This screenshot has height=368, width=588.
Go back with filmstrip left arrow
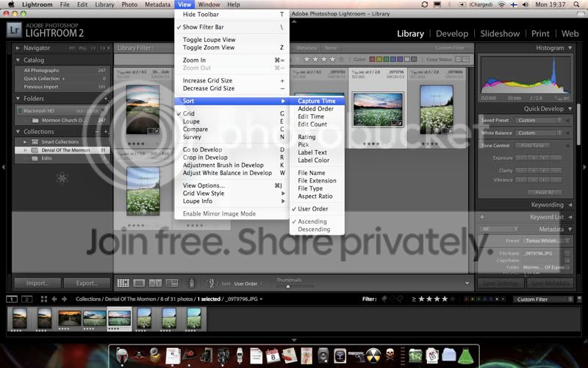coord(54,299)
